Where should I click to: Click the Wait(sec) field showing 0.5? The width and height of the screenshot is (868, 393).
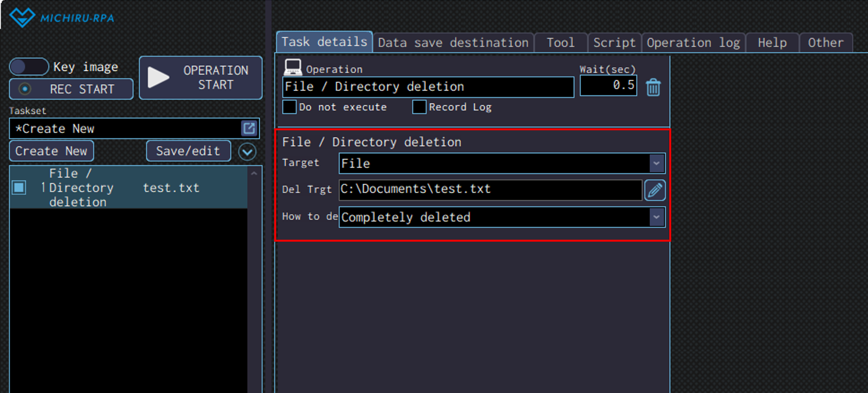point(608,85)
